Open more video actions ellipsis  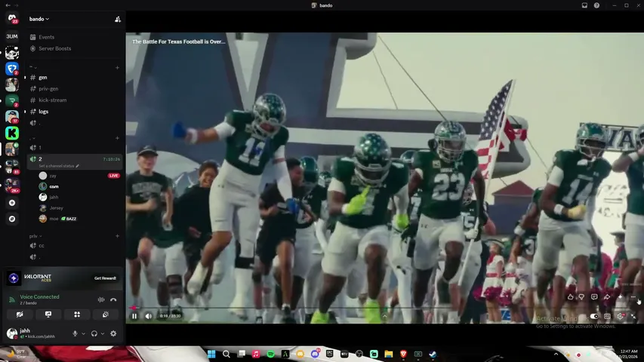tap(633, 296)
